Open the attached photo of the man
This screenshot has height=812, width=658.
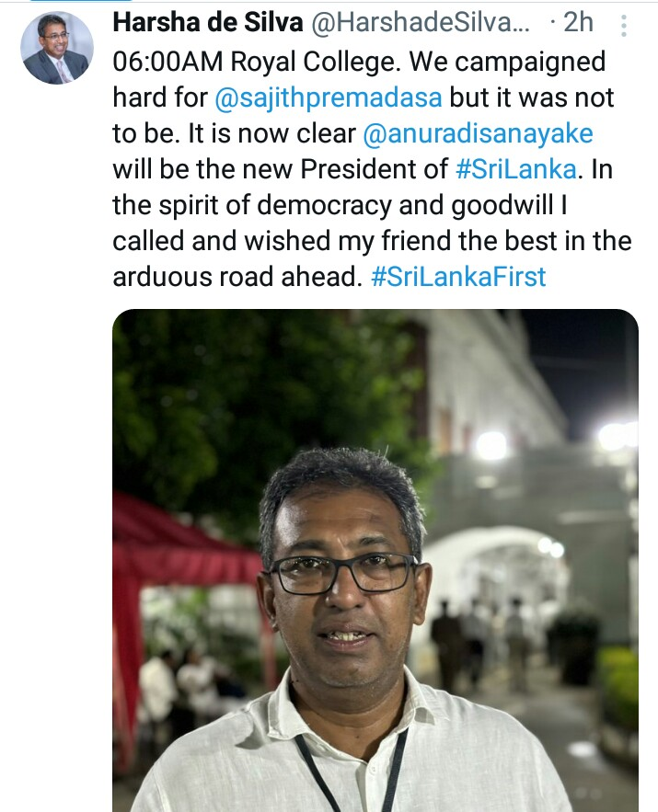tap(375, 560)
